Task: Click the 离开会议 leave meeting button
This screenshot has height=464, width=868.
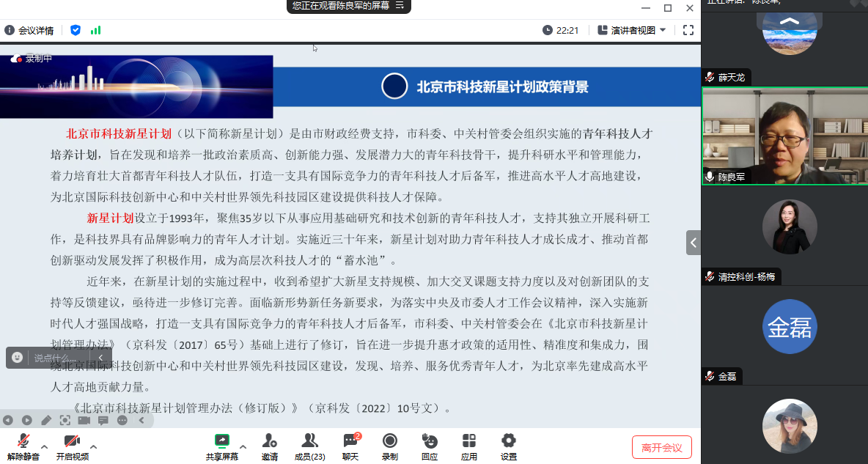Action: (662, 447)
